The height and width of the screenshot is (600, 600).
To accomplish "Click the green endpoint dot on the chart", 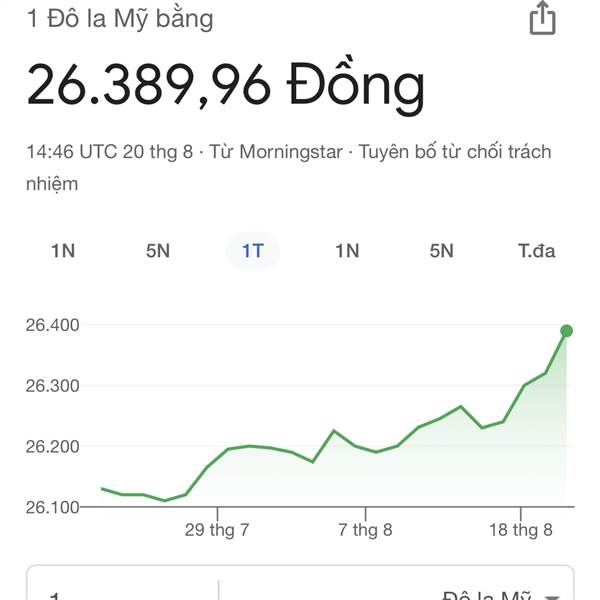I will [x=566, y=331].
